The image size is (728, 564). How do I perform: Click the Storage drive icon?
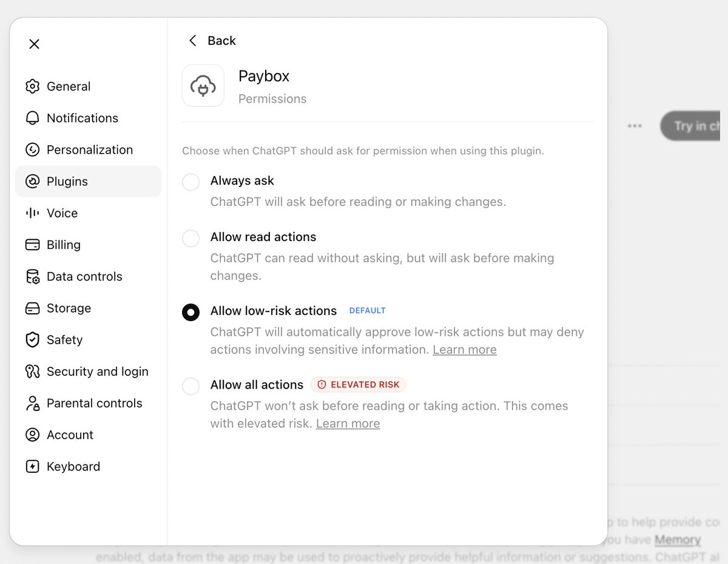32,308
